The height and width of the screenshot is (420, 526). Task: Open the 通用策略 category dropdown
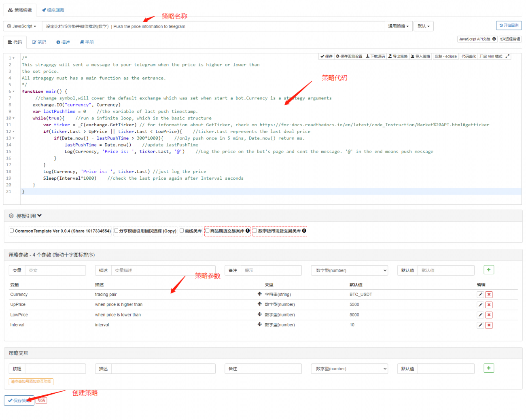click(x=398, y=26)
